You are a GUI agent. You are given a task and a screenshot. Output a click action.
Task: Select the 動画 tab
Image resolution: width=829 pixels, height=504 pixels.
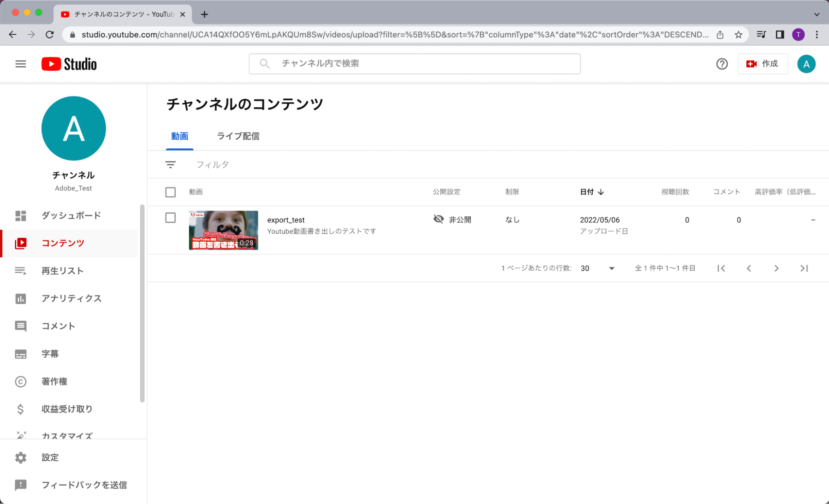(180, 136)
